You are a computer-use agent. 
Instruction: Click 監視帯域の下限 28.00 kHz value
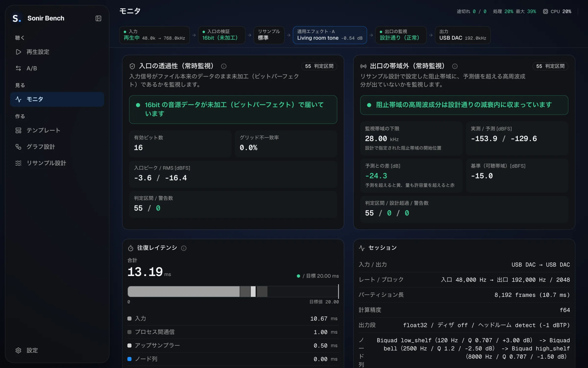pos(382,139)
